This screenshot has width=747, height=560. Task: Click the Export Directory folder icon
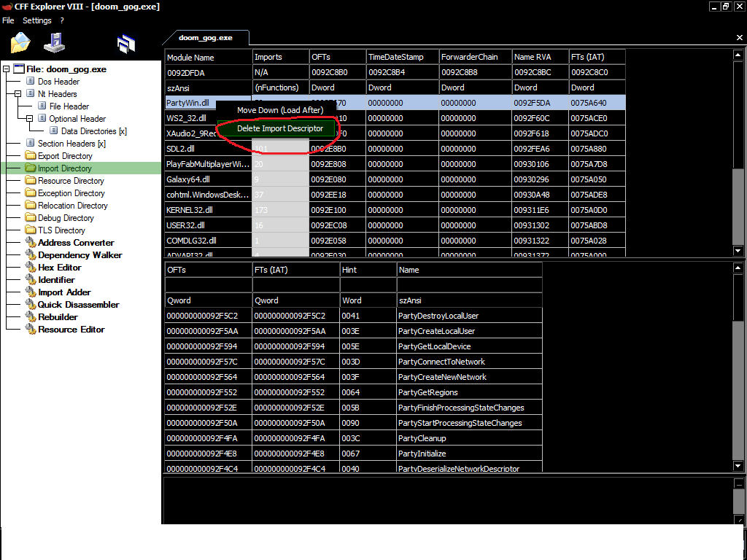[31, 156]
